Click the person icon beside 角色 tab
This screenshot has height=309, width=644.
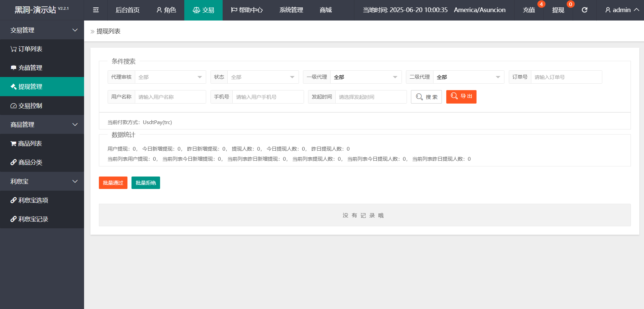pyautogui.click(x=159, y=10)
